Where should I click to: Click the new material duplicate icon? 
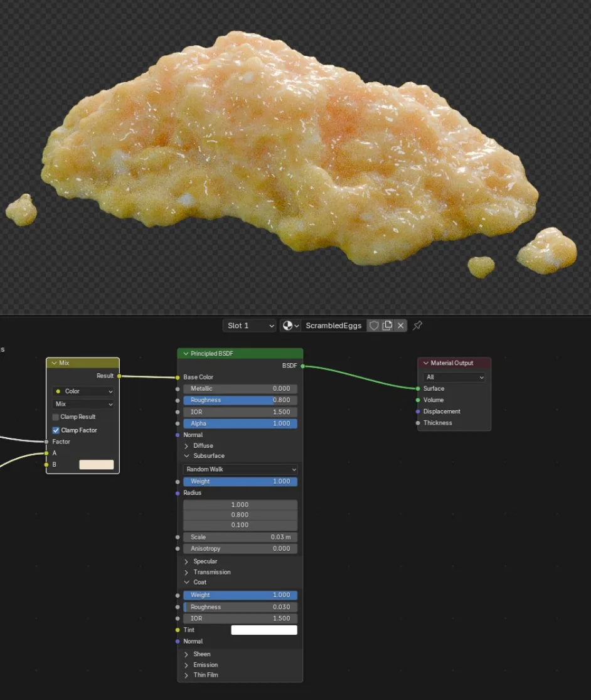click(x=388, y=326)
